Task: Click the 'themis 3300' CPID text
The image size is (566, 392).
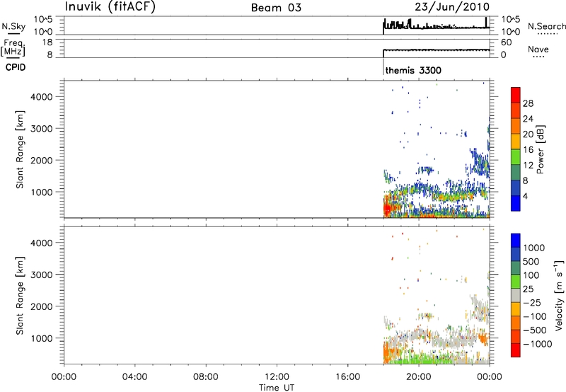Action: 413,70
